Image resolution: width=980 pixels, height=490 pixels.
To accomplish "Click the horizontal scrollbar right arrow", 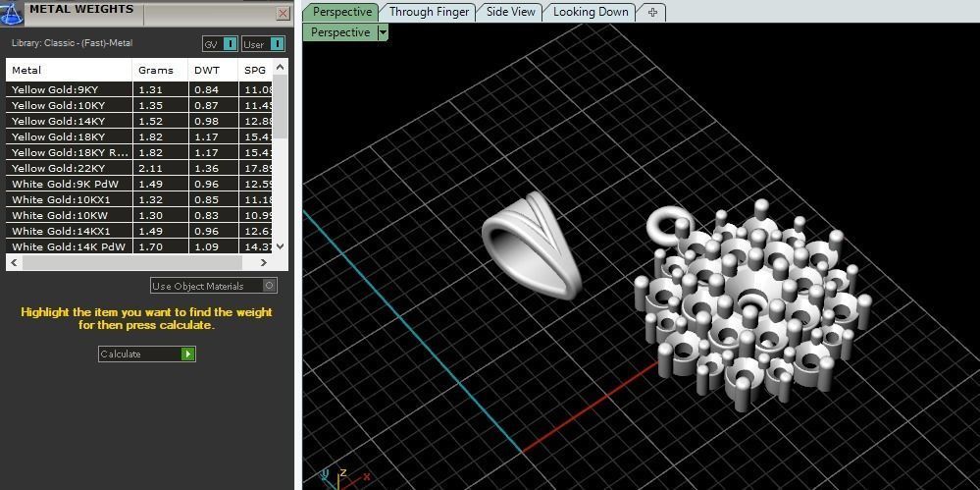I will 264,262.
